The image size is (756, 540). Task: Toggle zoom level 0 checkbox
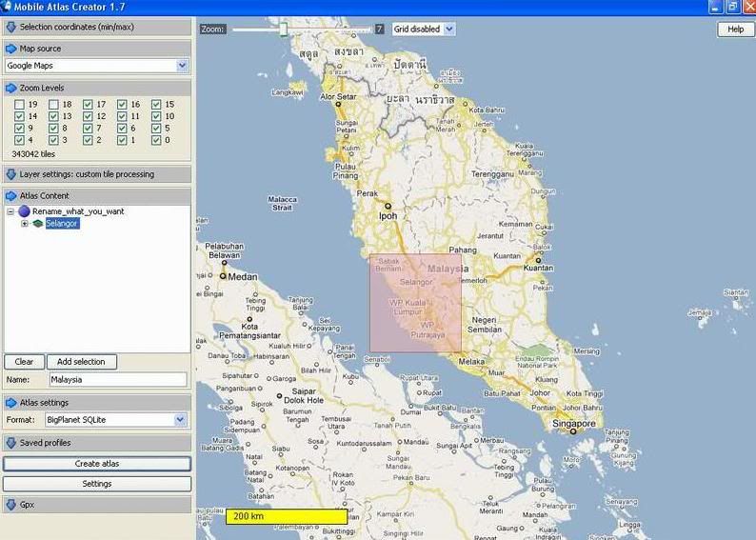point(156,140)
